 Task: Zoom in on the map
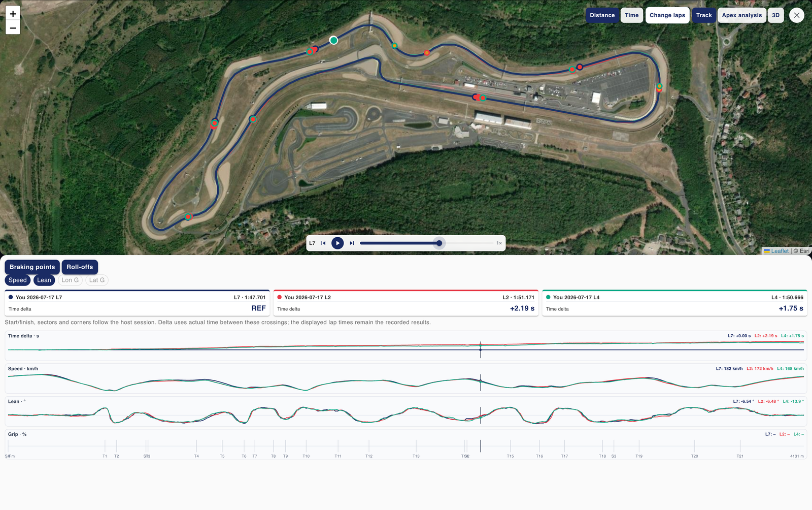coord(13,14)
